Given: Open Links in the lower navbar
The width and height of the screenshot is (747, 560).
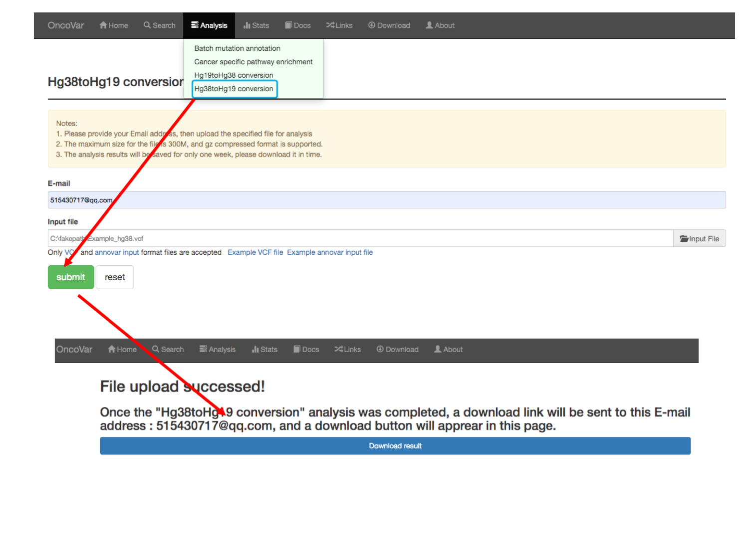Looking at the screenshot, I should pos(347,350).
